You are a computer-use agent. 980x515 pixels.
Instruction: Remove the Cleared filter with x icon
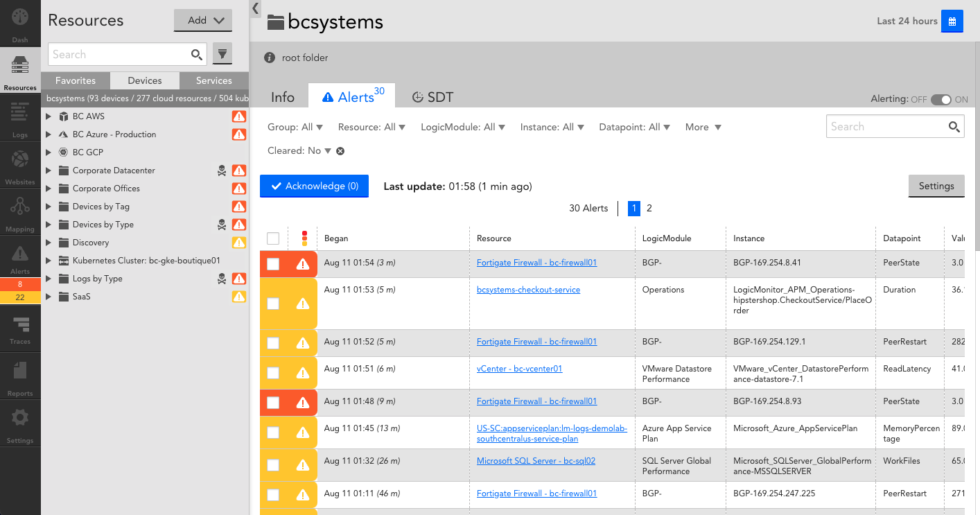click(x=340, y=151)
